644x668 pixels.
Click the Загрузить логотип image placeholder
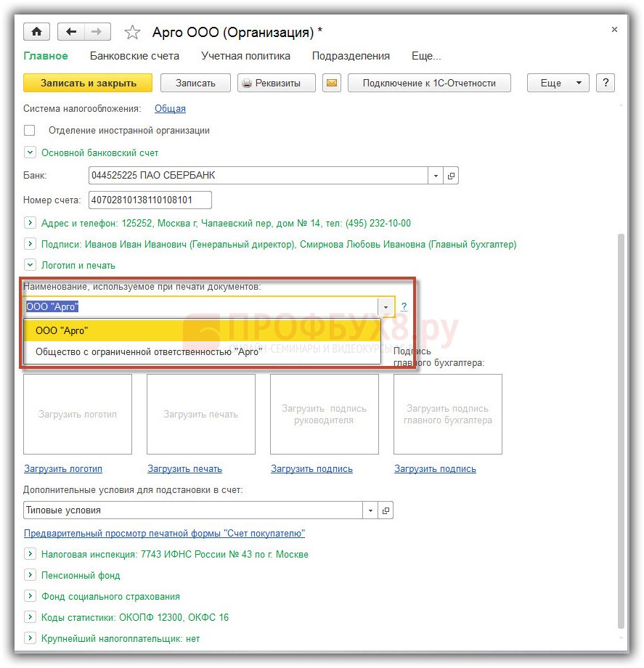click(x=78, y=415)
